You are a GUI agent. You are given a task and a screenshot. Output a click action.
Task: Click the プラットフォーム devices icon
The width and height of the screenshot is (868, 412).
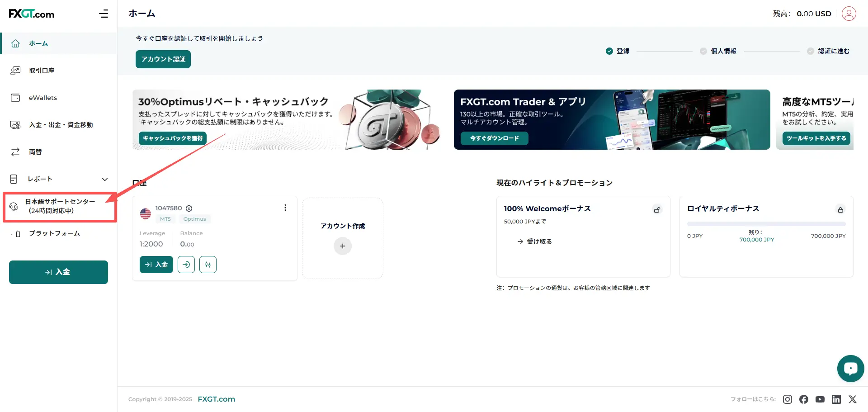15,233
